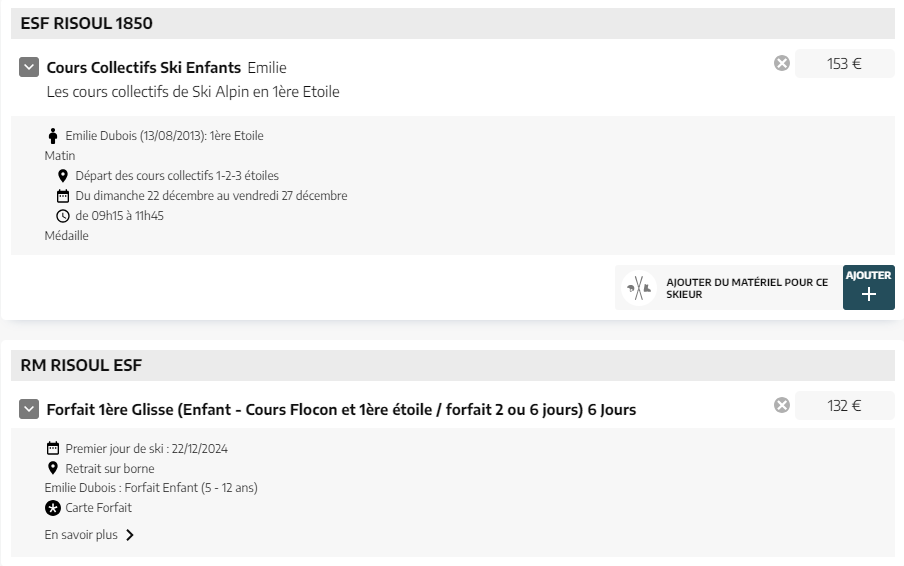This screenshot has height=566, width=904.
Task: Click the person icon beside Emilie Dubois
Action: tap(53, 136)
